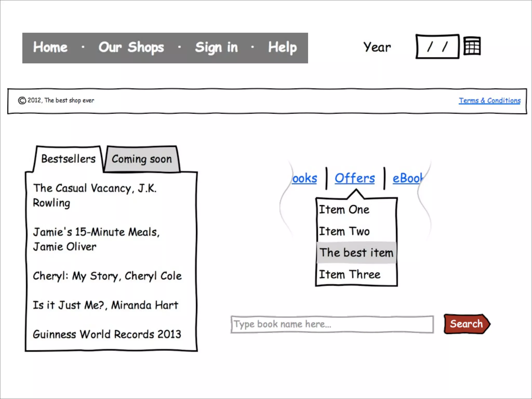Follow the Terms & Conditions link
Screen dimensions: 532x399
(x=489, y=101)
